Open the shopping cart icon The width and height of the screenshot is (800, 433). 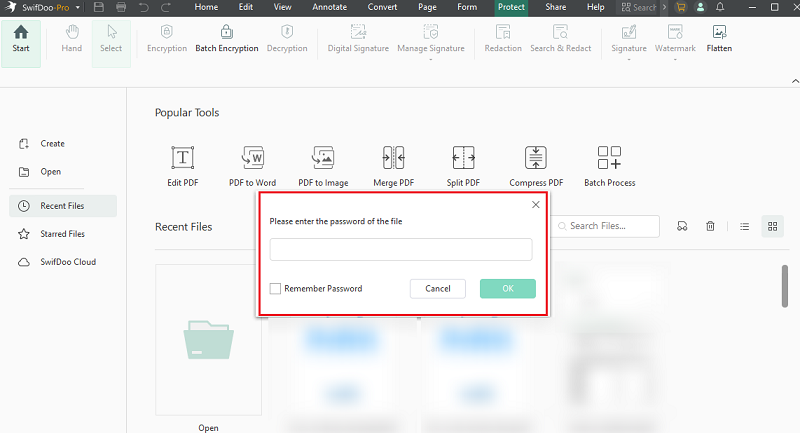tap(681, 7)
